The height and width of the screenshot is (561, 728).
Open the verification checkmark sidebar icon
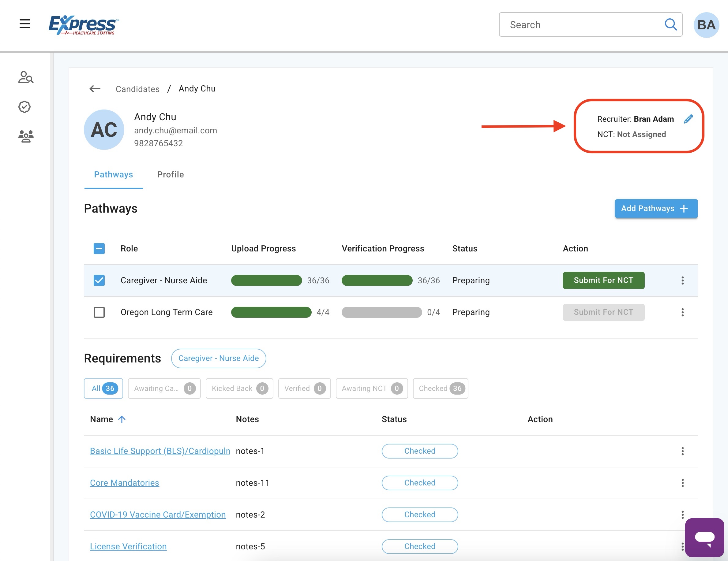tap(25, 107)
